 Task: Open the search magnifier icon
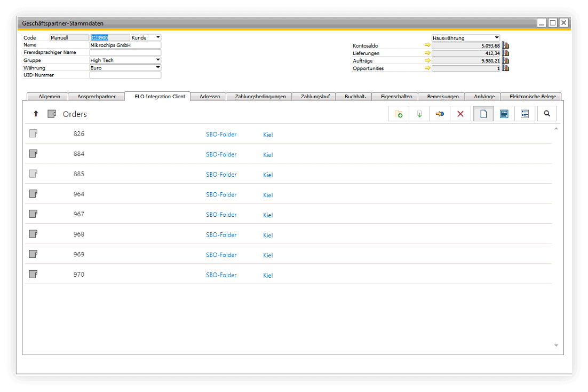click(546, 113)
